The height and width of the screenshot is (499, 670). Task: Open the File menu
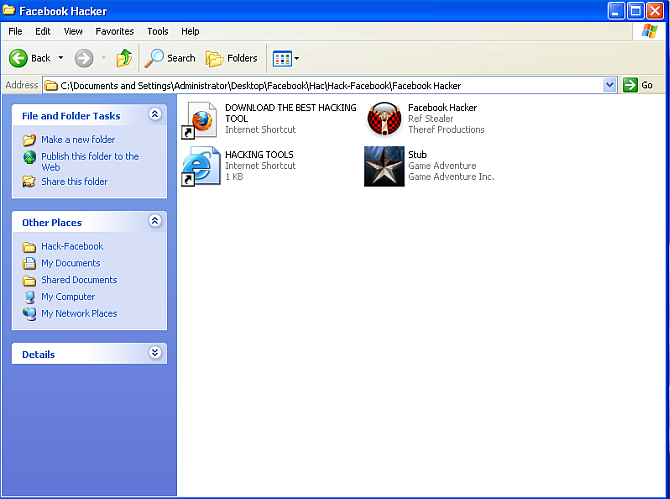tap(15, 31)
